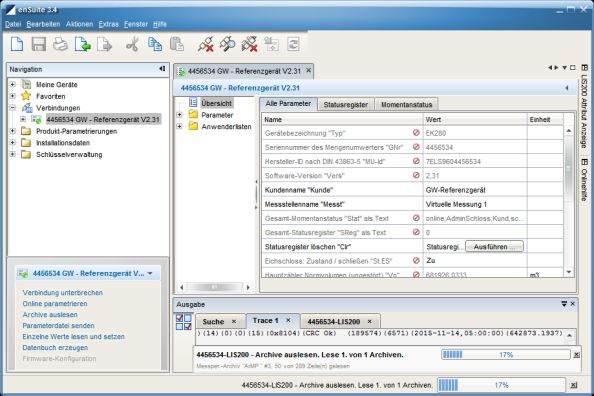Click the single plug with red X disconnect icon
The width and height of the screenshot is (594, 396).
point(206,44)
